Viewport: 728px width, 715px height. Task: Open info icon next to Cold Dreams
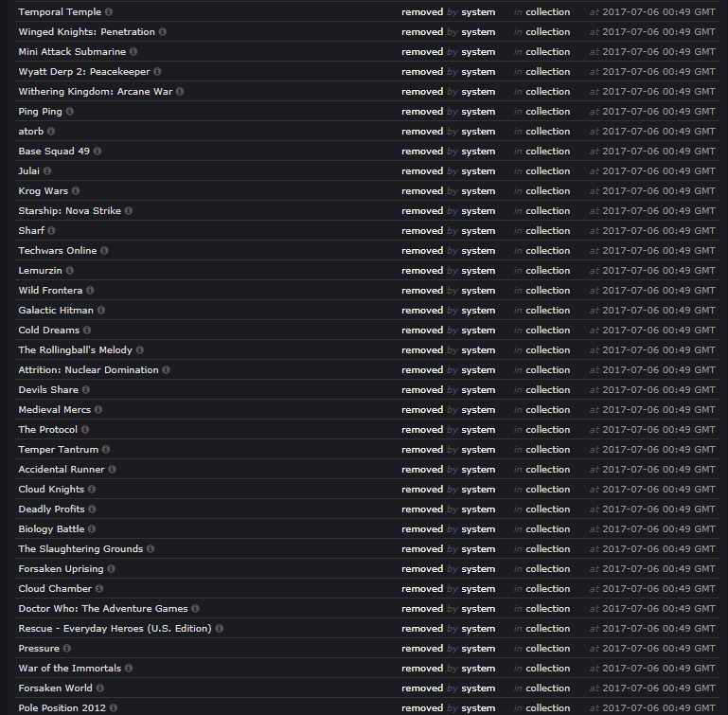[x=87, y=331]
